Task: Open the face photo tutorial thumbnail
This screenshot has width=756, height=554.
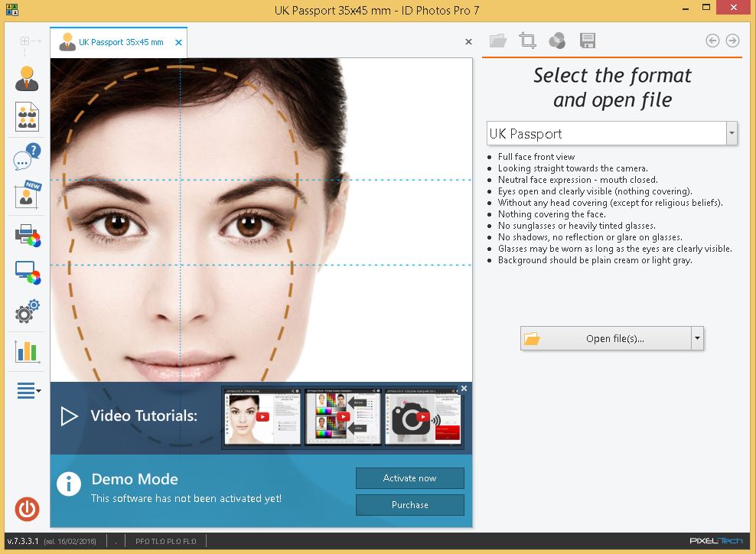Action: [x=262, y=418]
